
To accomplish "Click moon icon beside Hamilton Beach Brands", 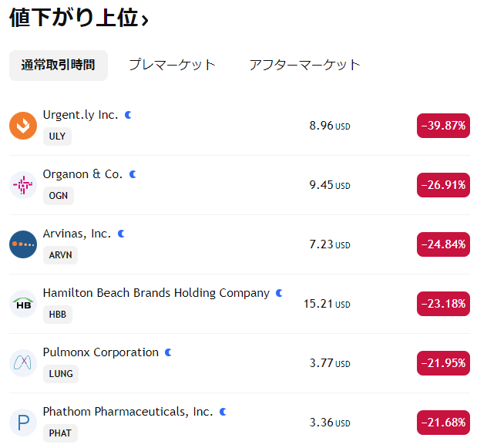I will click(x=280, y=293).
